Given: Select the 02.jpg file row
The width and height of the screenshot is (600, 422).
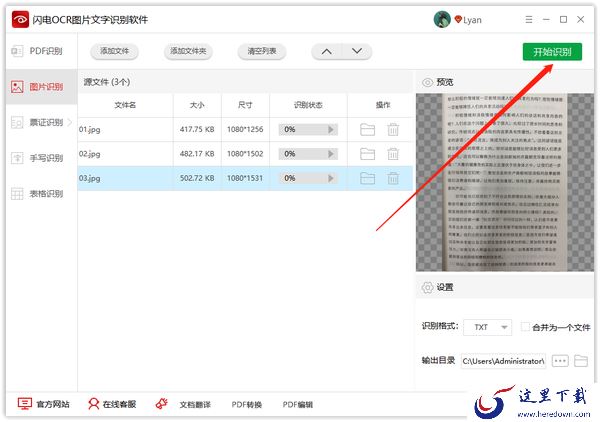Looking at the screenshot, I should click(x=245, y=154).
